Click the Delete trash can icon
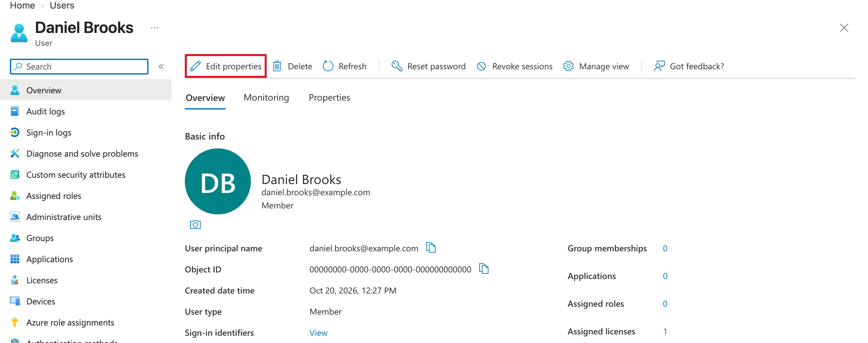 click(277, 66)
